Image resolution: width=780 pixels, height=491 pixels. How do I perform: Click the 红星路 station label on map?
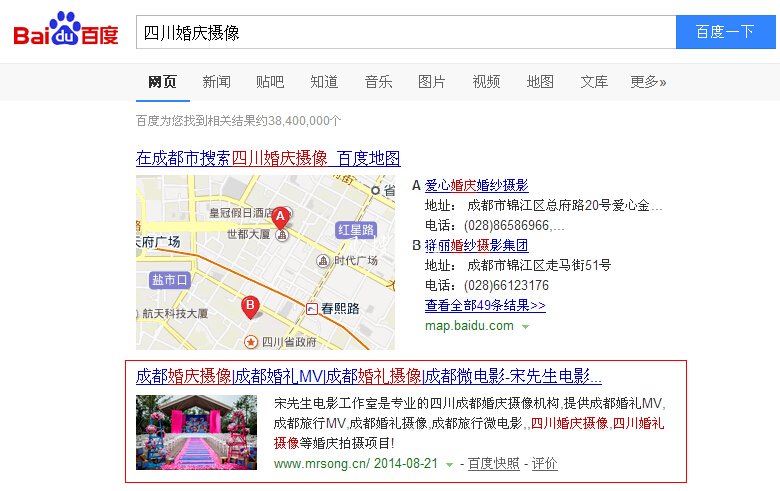coord(355,229)
